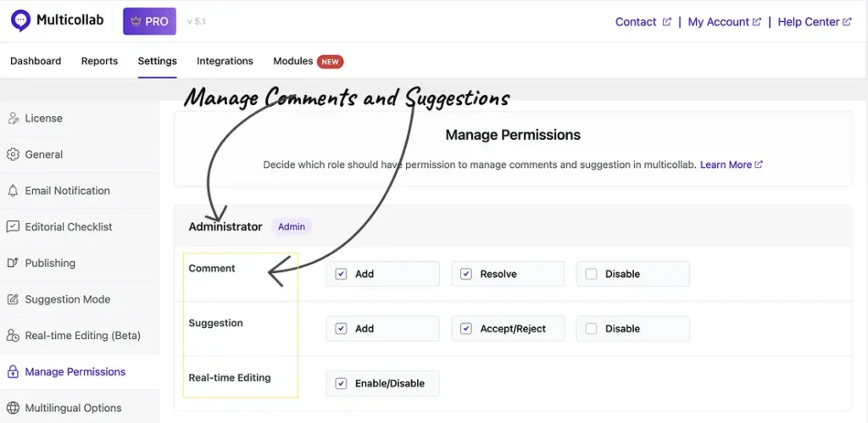Toggle the Comment Resolve checkbox
The image size is (868, 423).
[x=466, y=274]
